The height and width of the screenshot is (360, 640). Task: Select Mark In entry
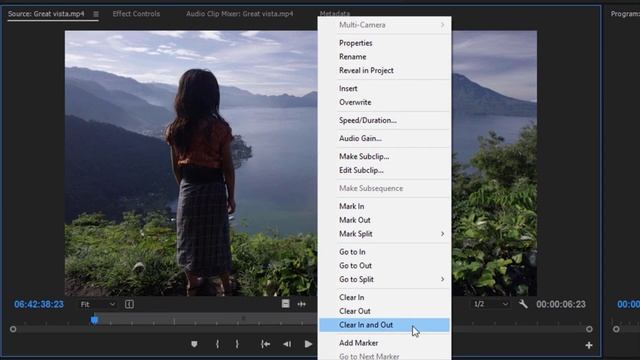(x=384, y=206)
